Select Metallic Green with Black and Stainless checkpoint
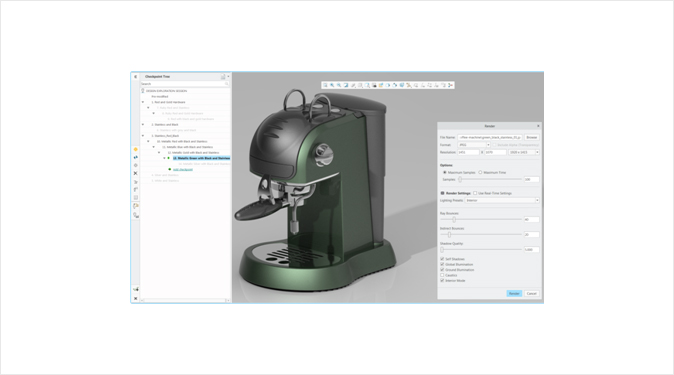 click(201, 158)
